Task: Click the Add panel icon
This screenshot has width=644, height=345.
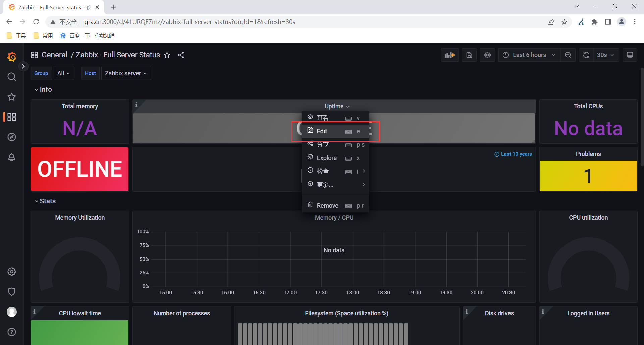Action: [449, 55]
